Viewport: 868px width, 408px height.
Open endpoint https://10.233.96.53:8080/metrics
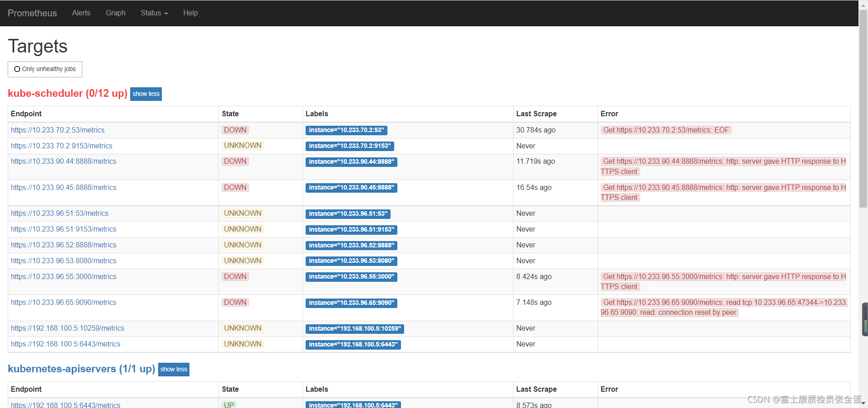[63, 261]
